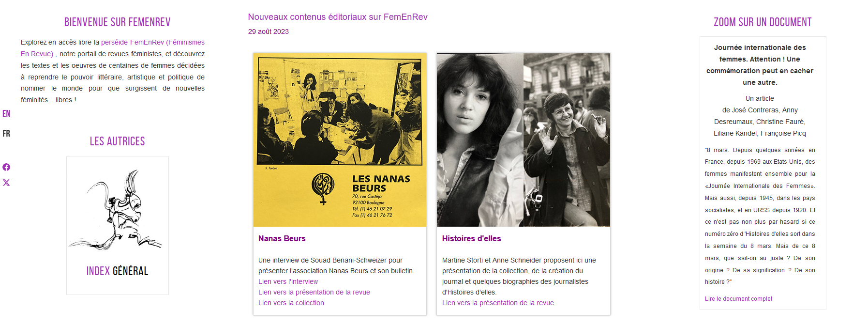
Task: Open the X (Twitter) social icon
Action: (6, 183)
